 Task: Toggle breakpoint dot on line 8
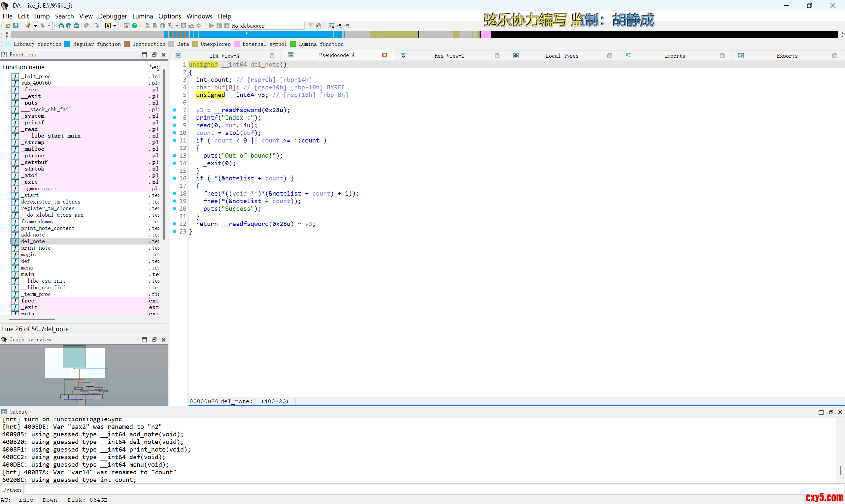pyautogui.click(x=175, y=117)
